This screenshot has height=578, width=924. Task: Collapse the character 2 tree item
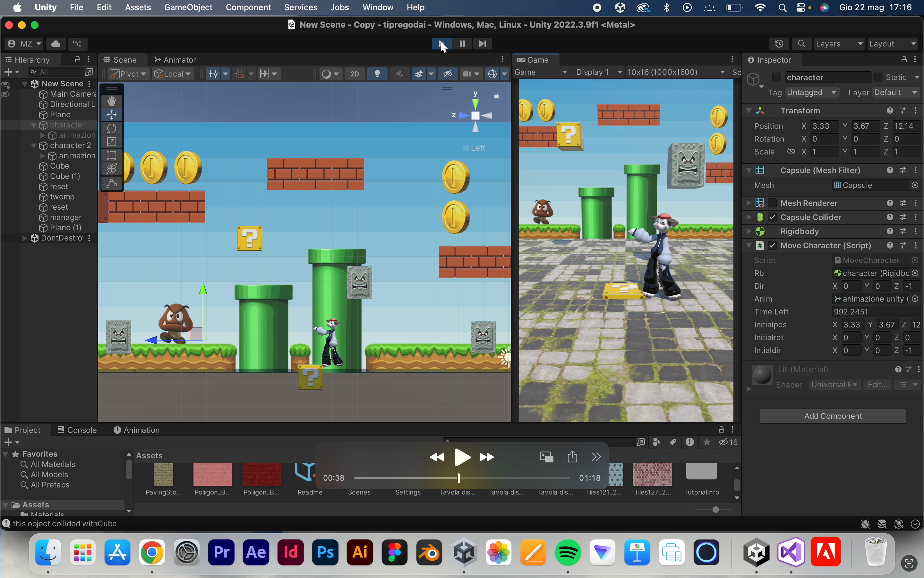click(34, 146)
